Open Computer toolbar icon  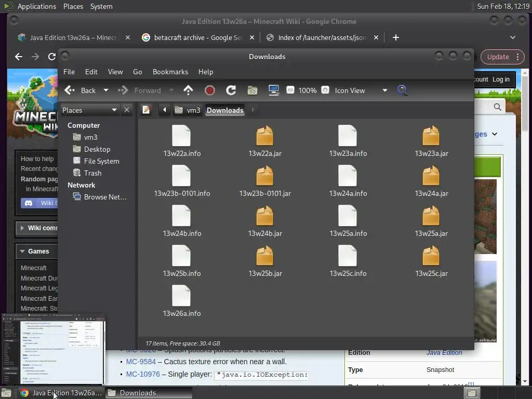pyautogui.click(x=273, y=90)
